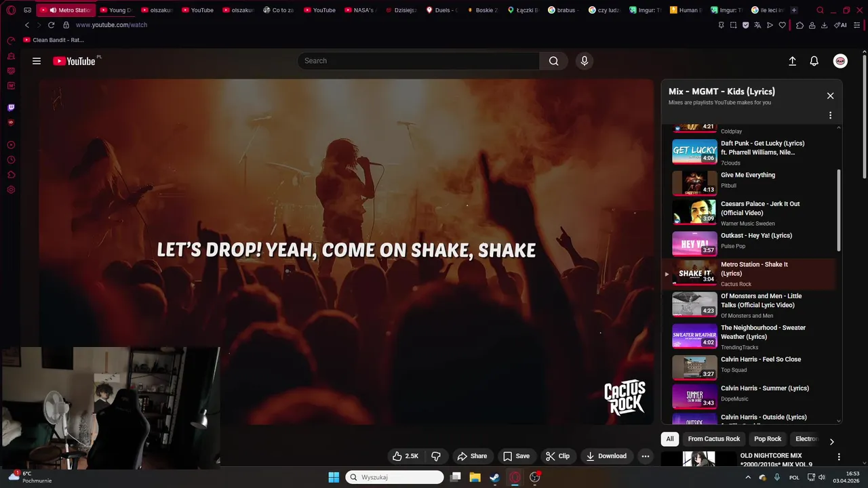The height and width of the screenshot is (488, 868).
Task: Switch to the NASA's tab
Action: pyautogui.click(x=359, y=10)
